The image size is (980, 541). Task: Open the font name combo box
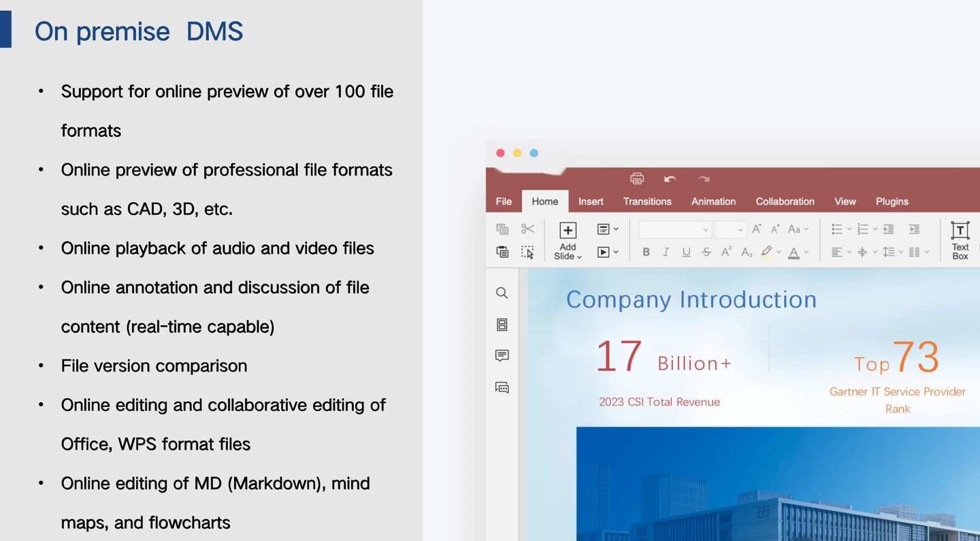pyautogui.click(x=674, y=229)
